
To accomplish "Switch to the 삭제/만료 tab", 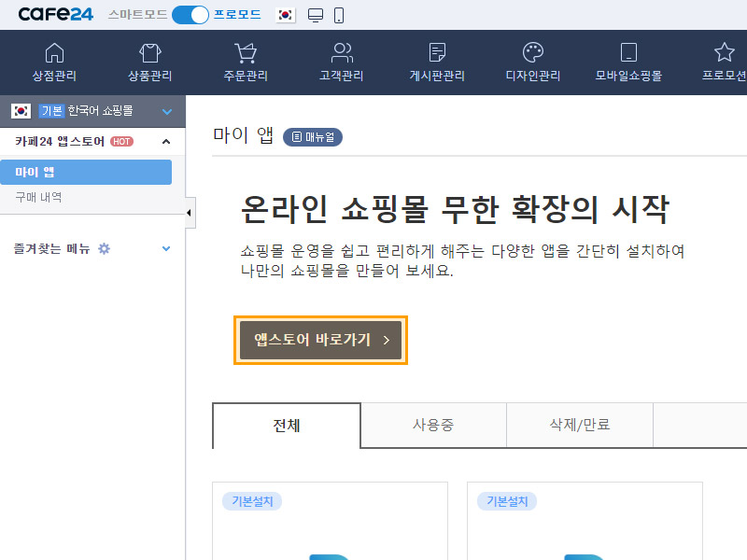I will coord(580,425).
